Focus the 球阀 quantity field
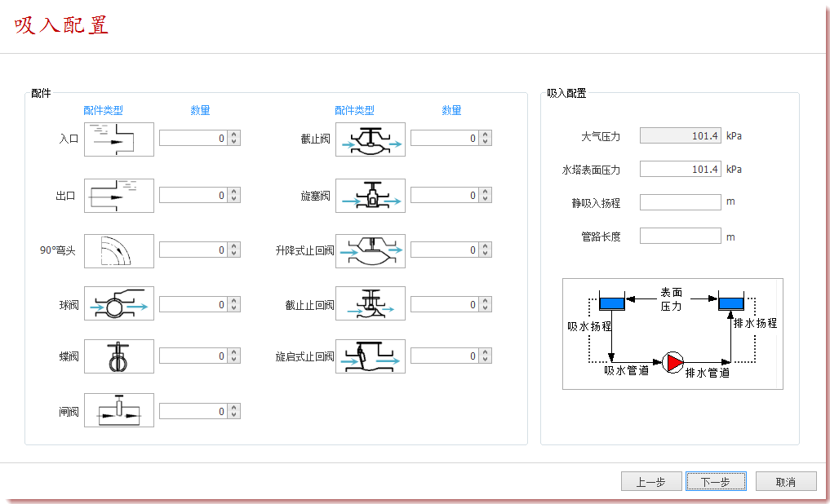Viewport: 830px width, 504px height. click(193, 304)
